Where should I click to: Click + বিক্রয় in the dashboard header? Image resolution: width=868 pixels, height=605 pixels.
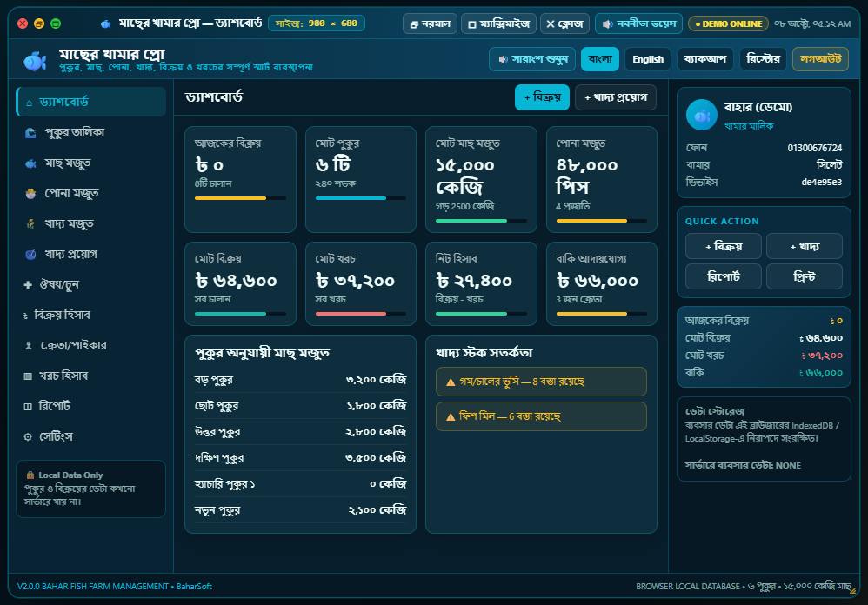[x=542, y=97]
